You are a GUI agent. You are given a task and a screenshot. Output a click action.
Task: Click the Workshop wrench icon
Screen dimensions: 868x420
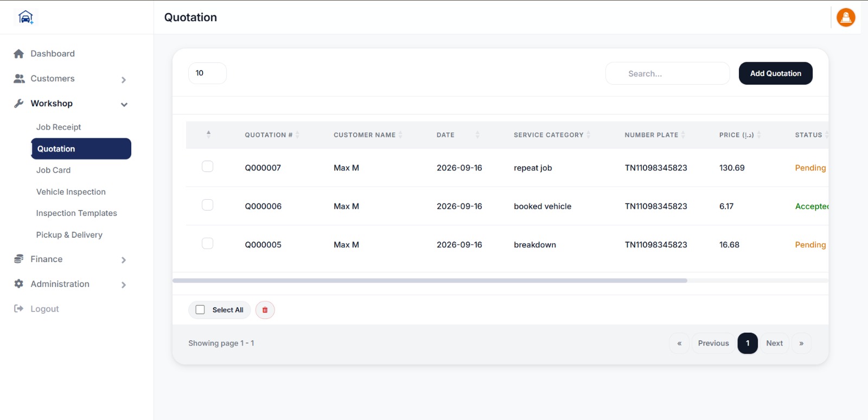19,104
